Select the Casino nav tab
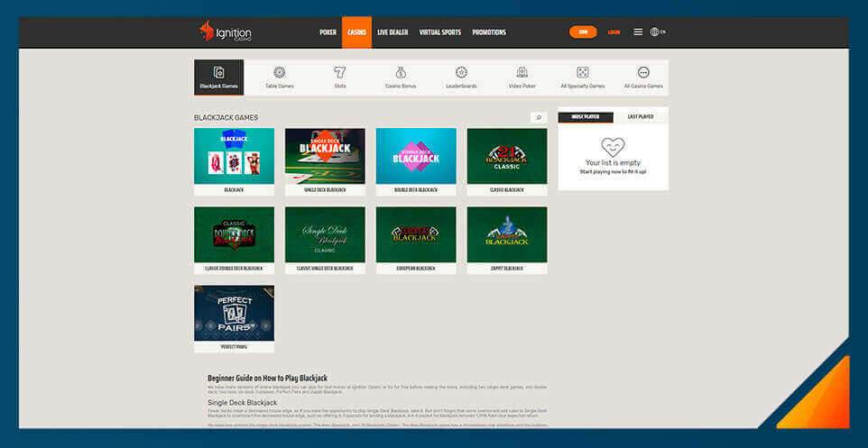Image resolution: width=868 pixels, height=448 pixels. point(356,32)
